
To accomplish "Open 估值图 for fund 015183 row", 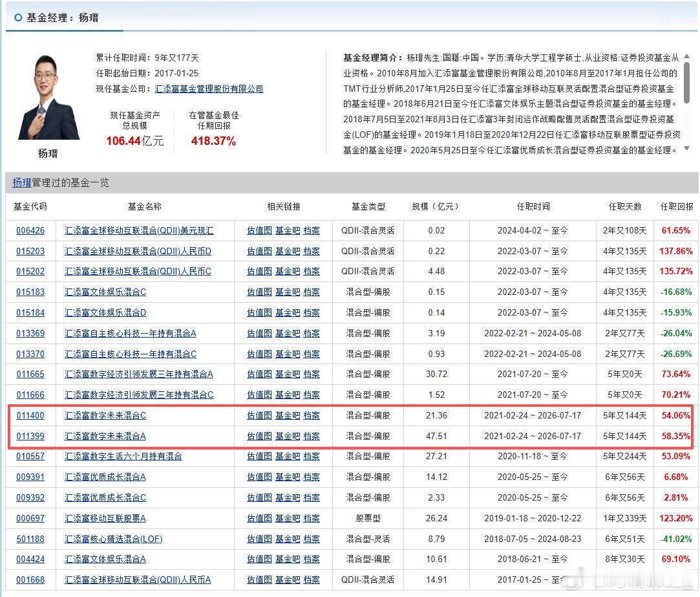I will coord(259,292).
